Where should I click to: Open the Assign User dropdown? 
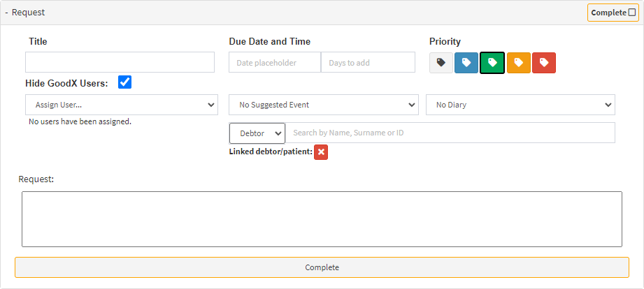point(121,105)
